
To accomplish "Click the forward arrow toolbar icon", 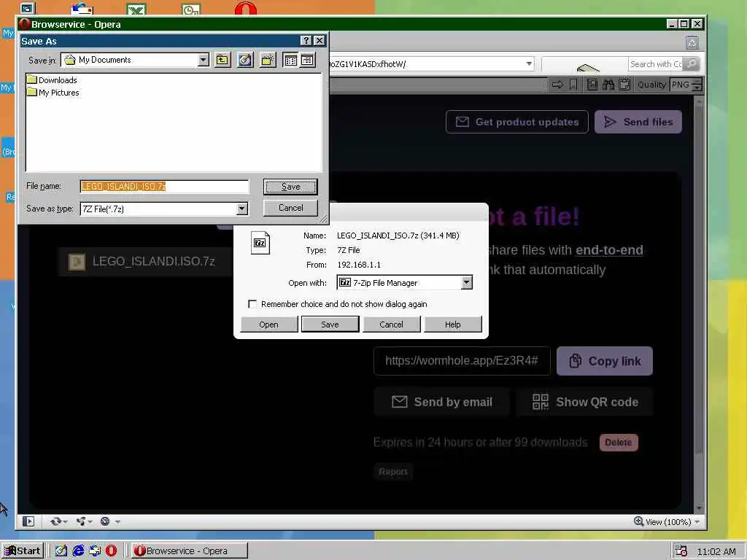I will click(x=558, y=85).
